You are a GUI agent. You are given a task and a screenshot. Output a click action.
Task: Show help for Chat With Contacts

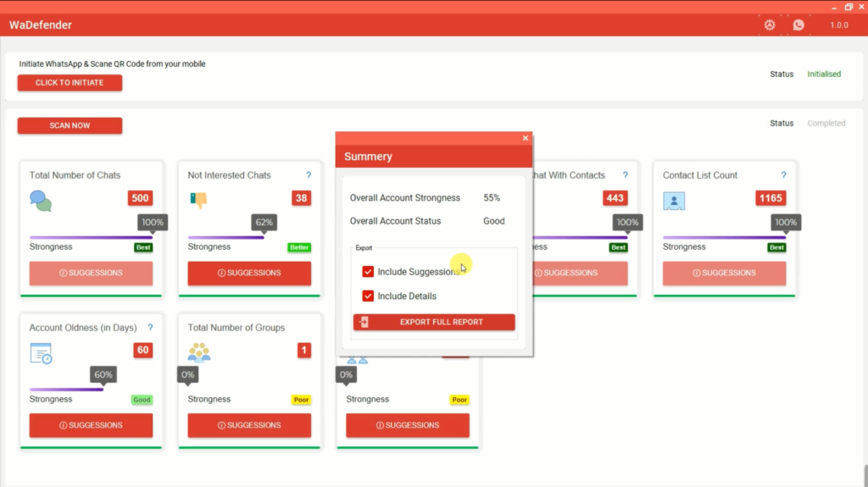(625, 175)
